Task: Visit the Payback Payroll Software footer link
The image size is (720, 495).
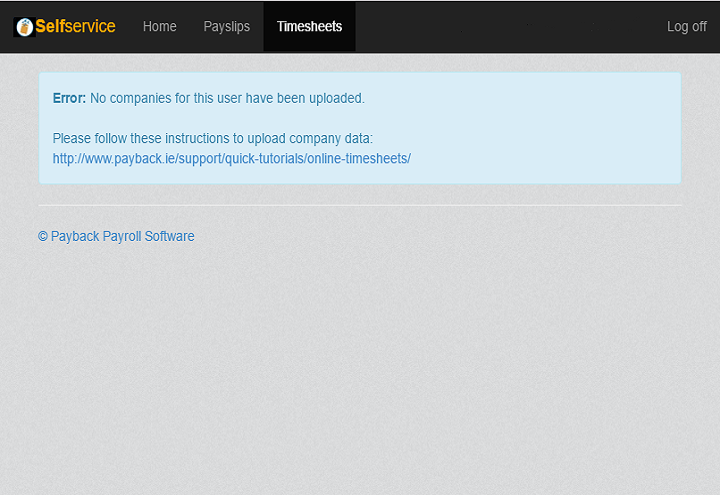Action: (116, 237)
